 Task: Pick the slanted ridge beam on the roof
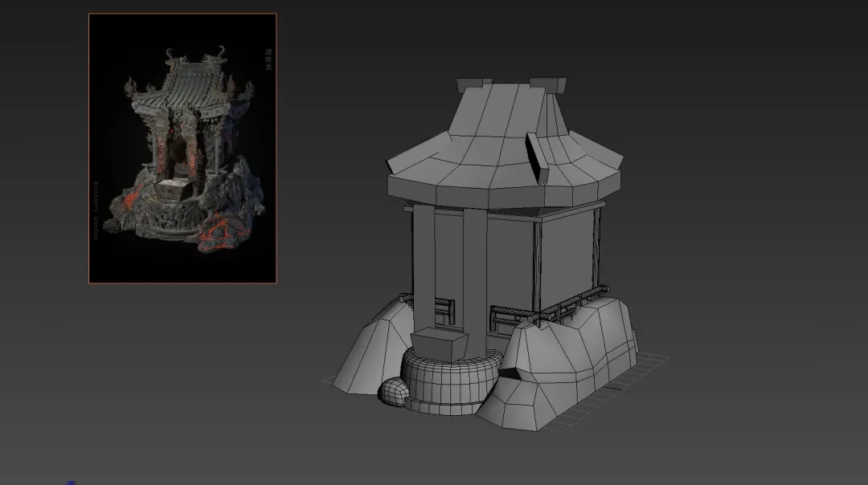pos(536,156)
